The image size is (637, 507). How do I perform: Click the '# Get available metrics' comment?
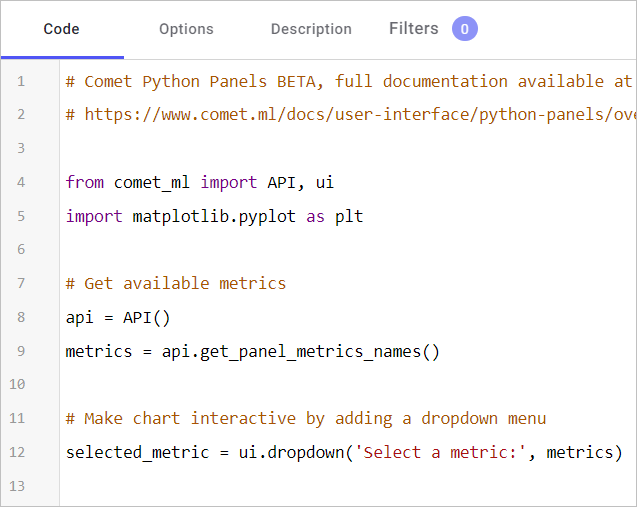(176, 284)
